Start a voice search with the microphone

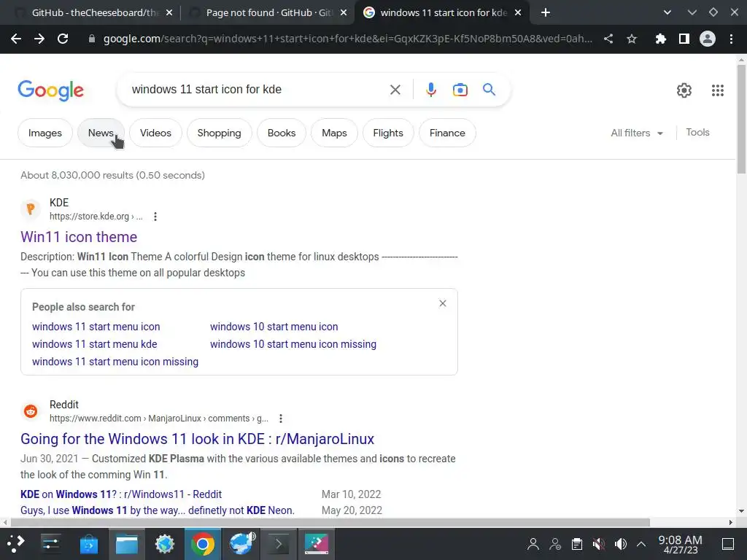pos(430,90)
